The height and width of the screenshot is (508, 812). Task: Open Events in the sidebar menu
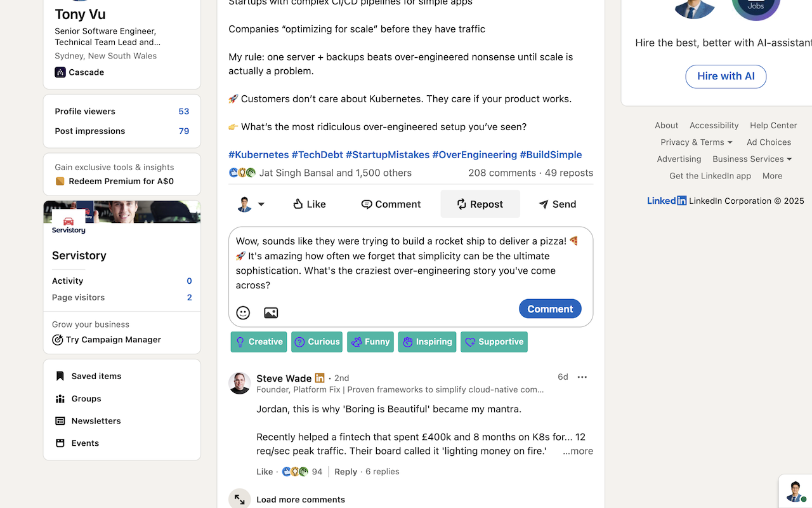(x=85, y=443)
